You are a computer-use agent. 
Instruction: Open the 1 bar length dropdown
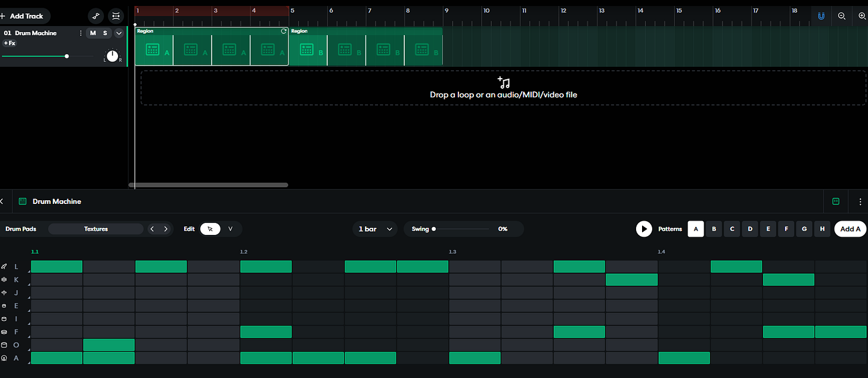click(x=375, y=228)
